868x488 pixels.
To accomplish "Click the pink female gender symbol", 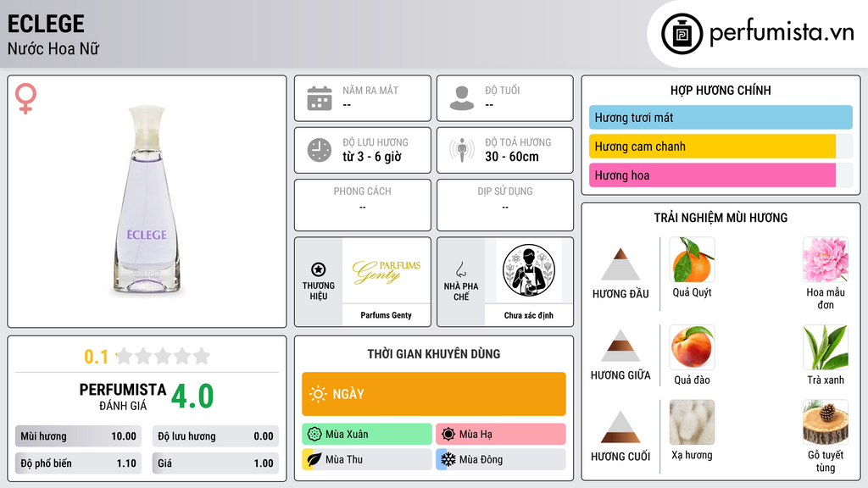I will (x=25, y=98).
